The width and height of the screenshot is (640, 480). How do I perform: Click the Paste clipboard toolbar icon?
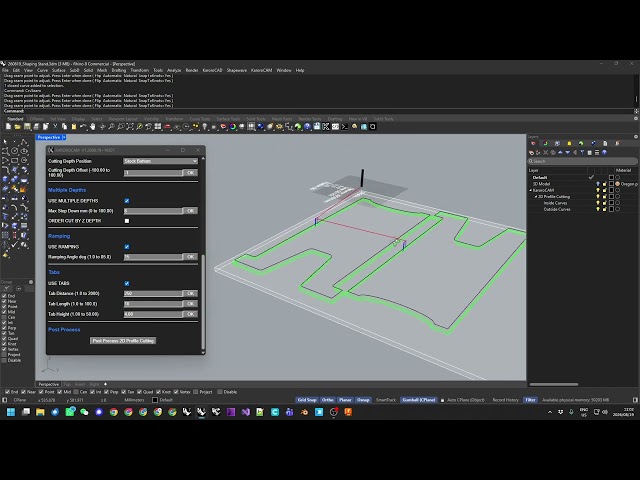[x=73, y=127]
